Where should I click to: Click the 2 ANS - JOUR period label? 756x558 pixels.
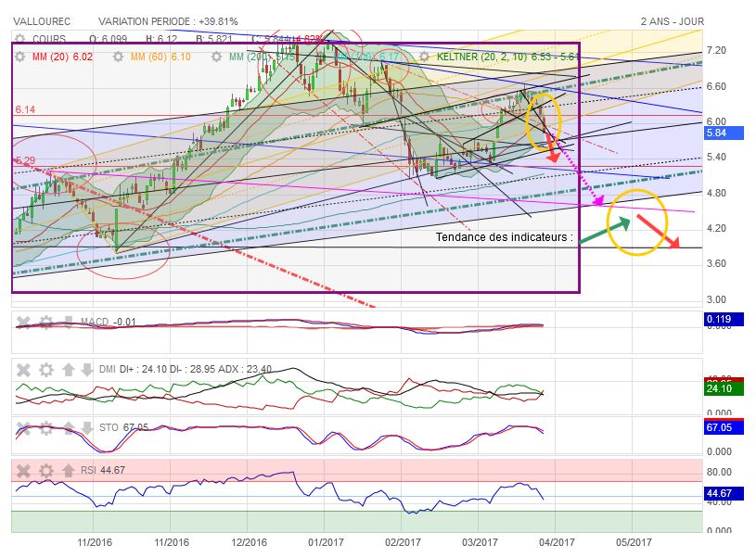673,21
